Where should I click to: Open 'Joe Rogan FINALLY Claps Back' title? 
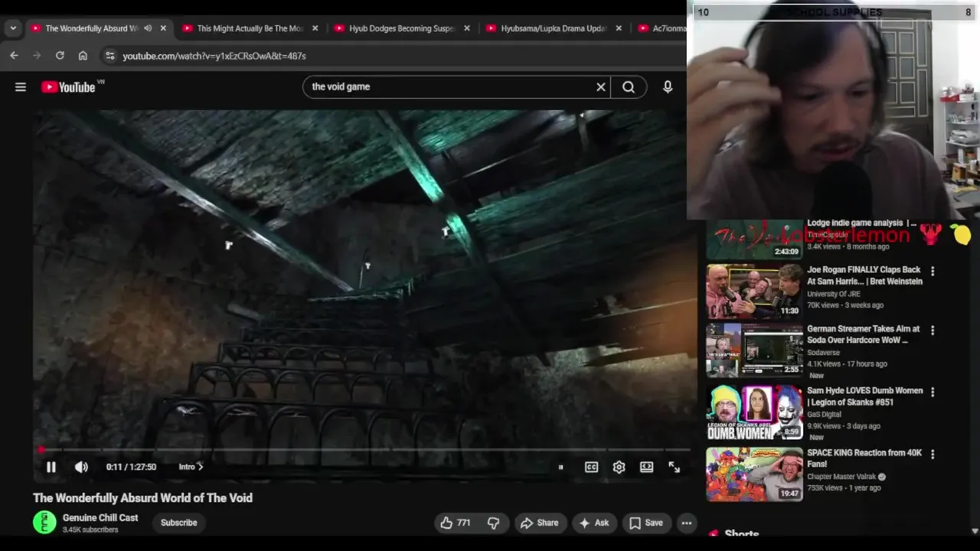point(864,275)
